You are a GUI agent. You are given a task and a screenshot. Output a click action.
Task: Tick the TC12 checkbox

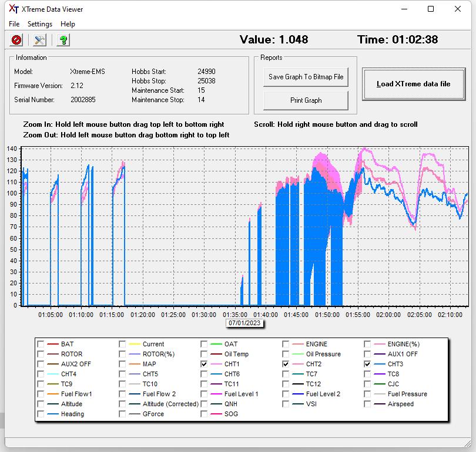coord(286,384)
